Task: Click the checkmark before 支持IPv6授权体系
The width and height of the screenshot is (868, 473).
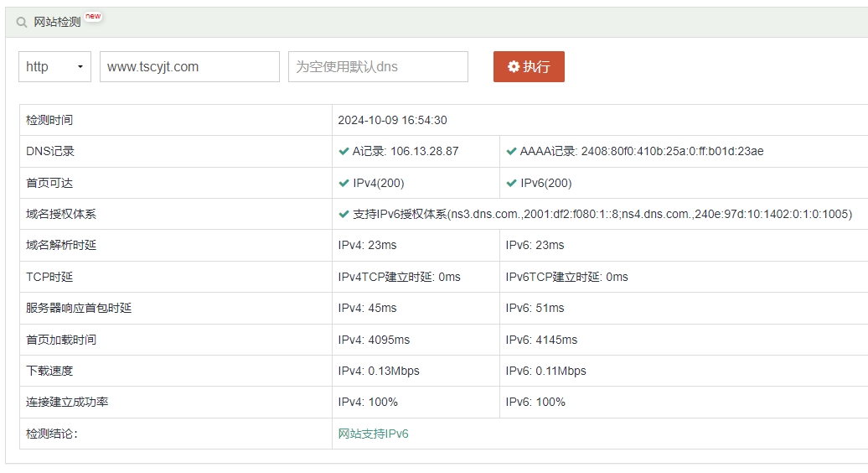Action: [344, 214]
